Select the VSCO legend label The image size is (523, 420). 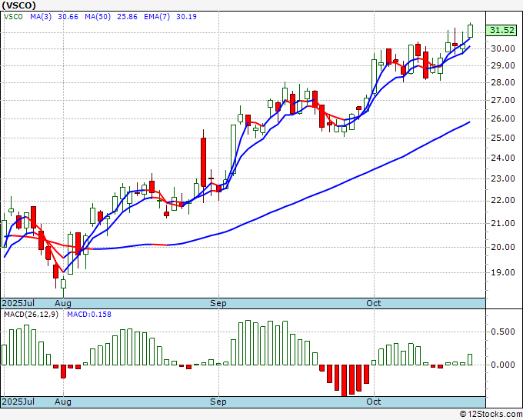tap(13, 16)
